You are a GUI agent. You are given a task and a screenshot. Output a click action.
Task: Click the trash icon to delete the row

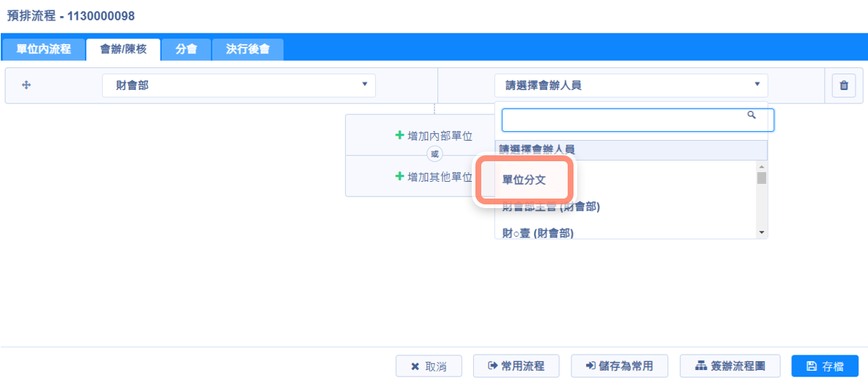[843, 86]
